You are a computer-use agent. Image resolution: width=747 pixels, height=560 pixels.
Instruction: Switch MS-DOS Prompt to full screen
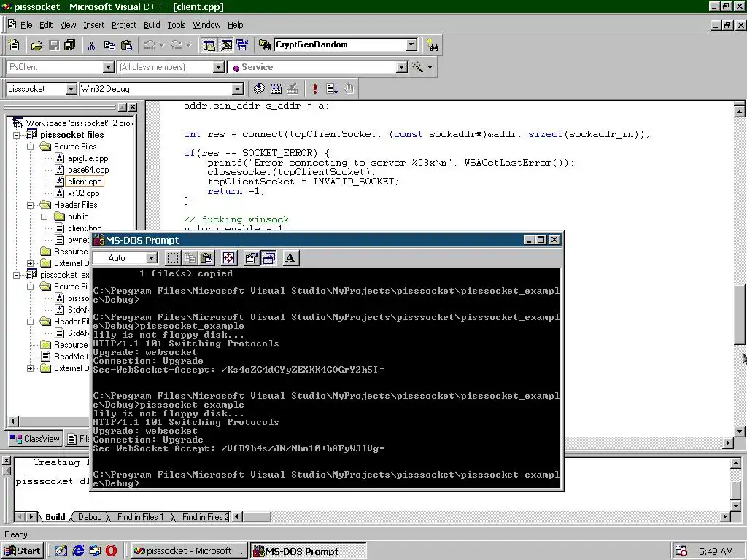228,258
